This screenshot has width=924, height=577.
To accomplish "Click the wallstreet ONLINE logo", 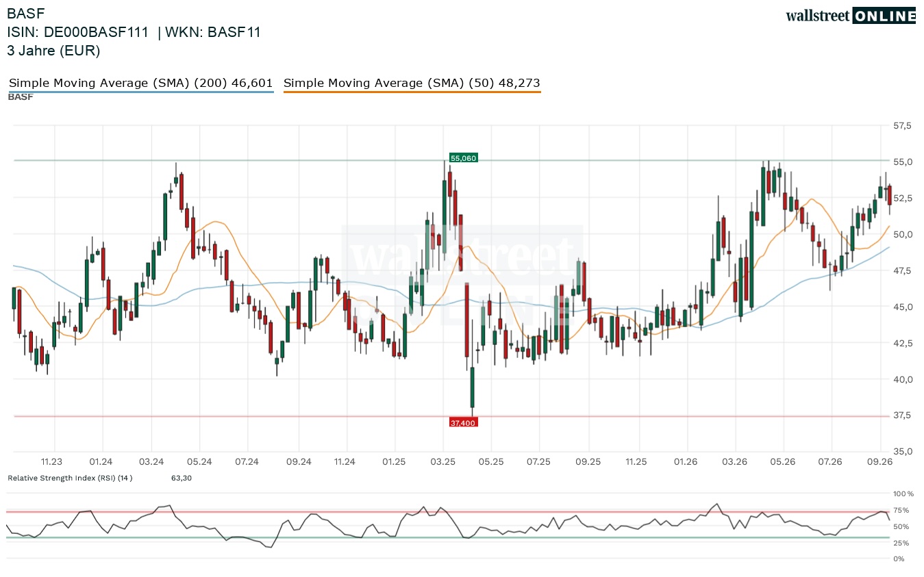I will 850,16.
